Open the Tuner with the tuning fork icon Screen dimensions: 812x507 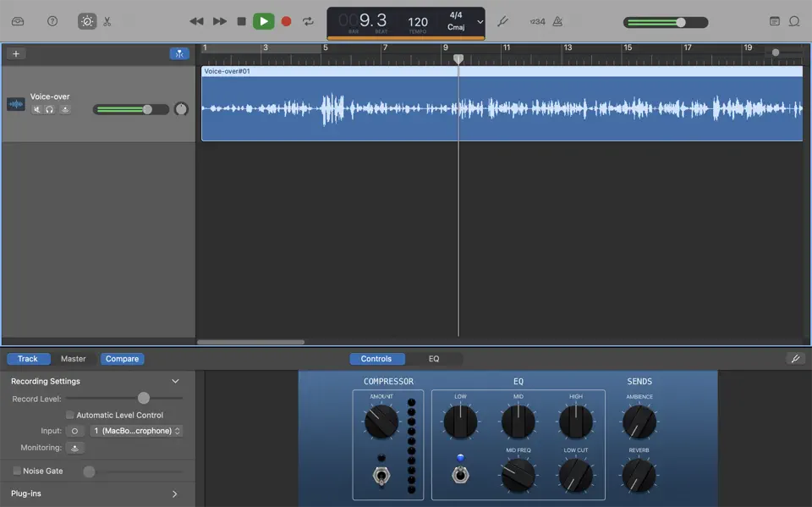(x=504, y=21)
